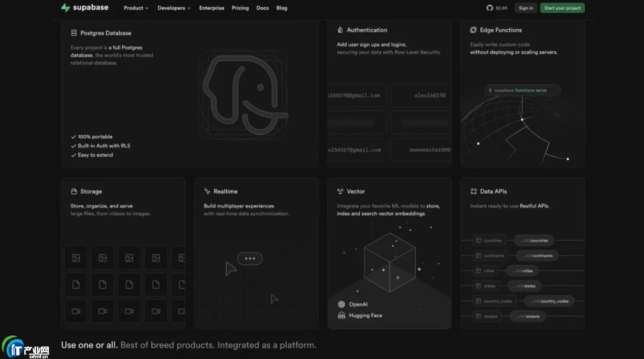644x359 pixels.
Task: Click the Easy to extend feature text
Action: point(96,155)
